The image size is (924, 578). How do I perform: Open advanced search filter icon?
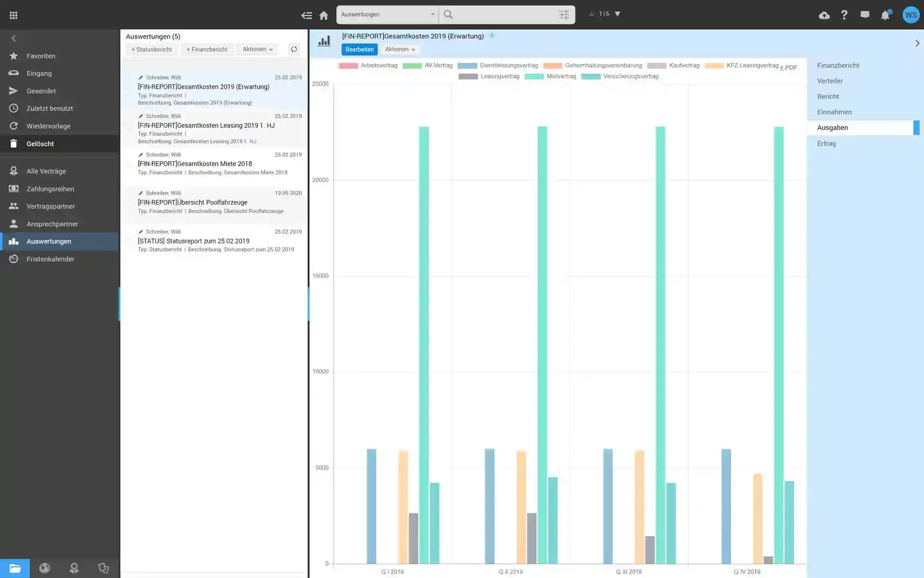(x=564, y=14)
